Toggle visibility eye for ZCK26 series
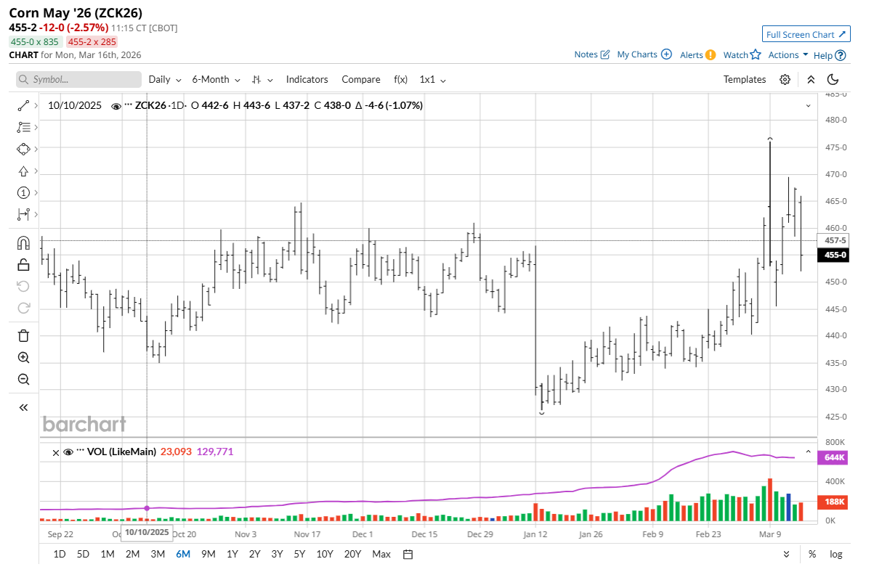The width and height of the screenshot is (874, 588). coord(116,106)
